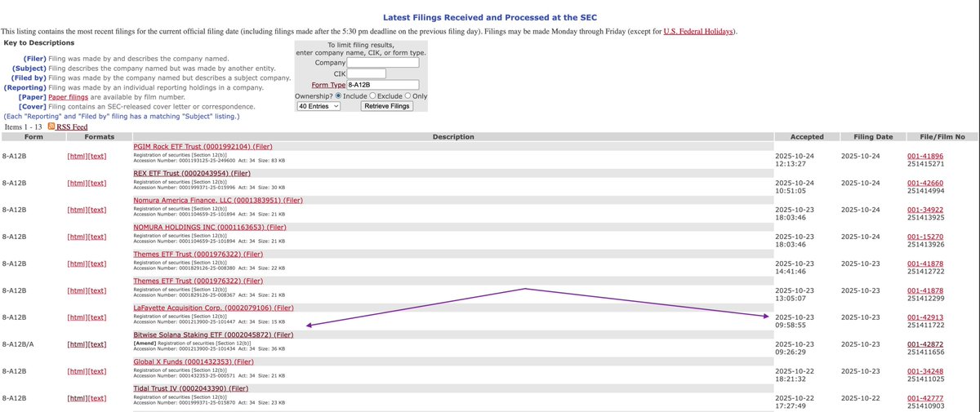The image size is (980, 412).
Task: Open Tidal Trust IV filer link
Action: tap(190, 388)
